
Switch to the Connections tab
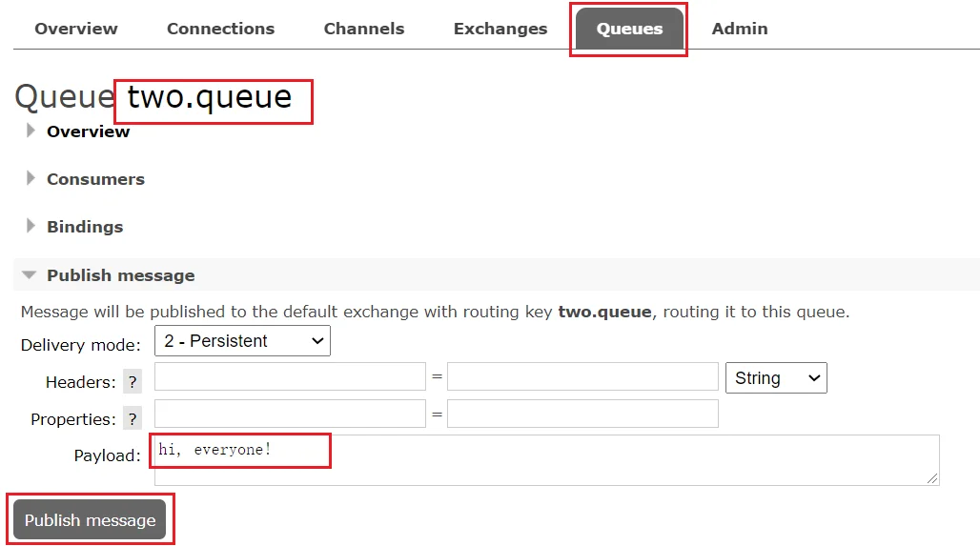220,29
